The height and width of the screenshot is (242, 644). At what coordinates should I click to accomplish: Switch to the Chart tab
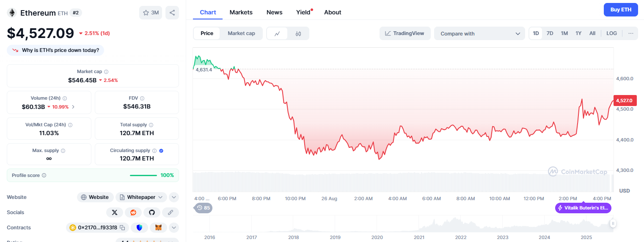click(208, 12)
